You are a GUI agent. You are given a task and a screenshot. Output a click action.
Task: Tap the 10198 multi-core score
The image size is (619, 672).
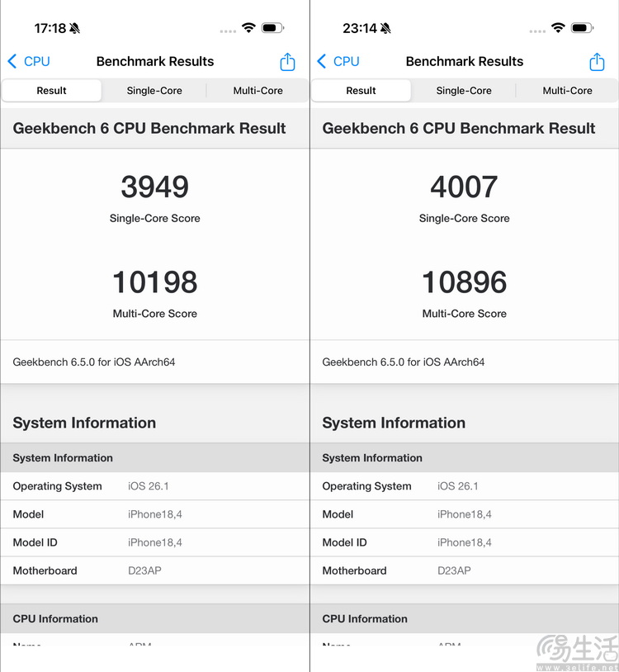154,282
